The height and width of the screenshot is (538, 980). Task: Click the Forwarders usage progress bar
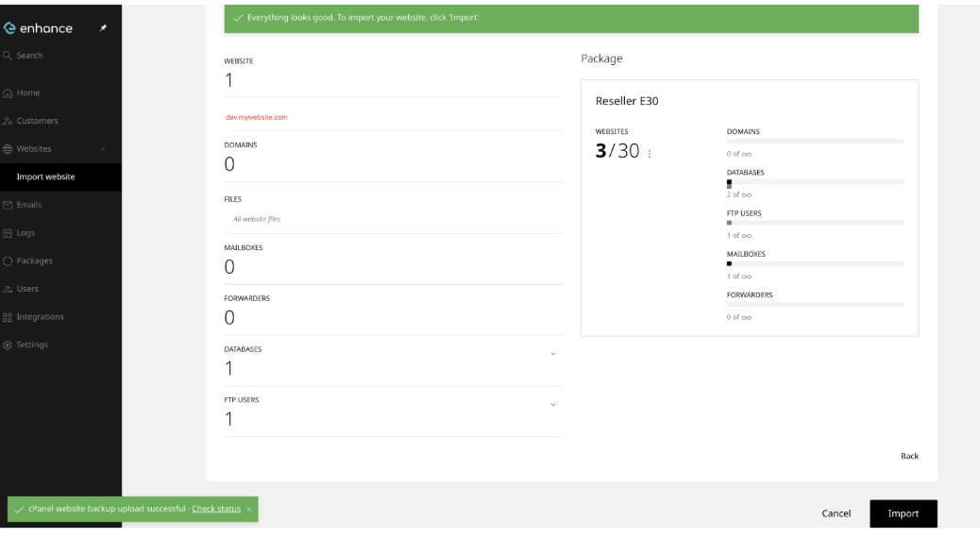pos(815,304)
